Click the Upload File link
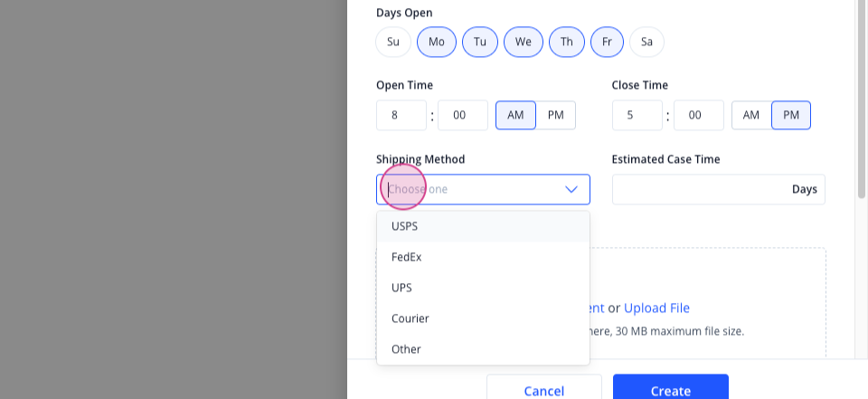The height and width of the screenshot is (399, 868). click(x=656, y=309)
